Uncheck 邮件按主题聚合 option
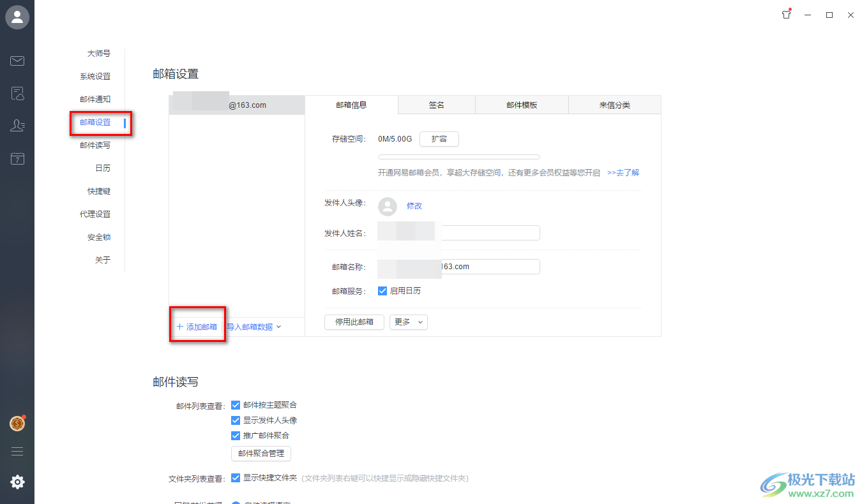862x504 pixels. click(236, 405)
